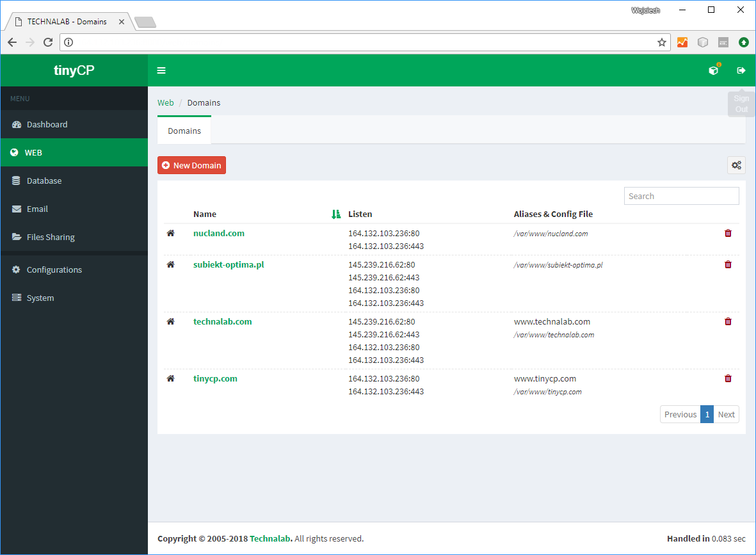
Task: Click the New Domain button
Action: [191, 165]
